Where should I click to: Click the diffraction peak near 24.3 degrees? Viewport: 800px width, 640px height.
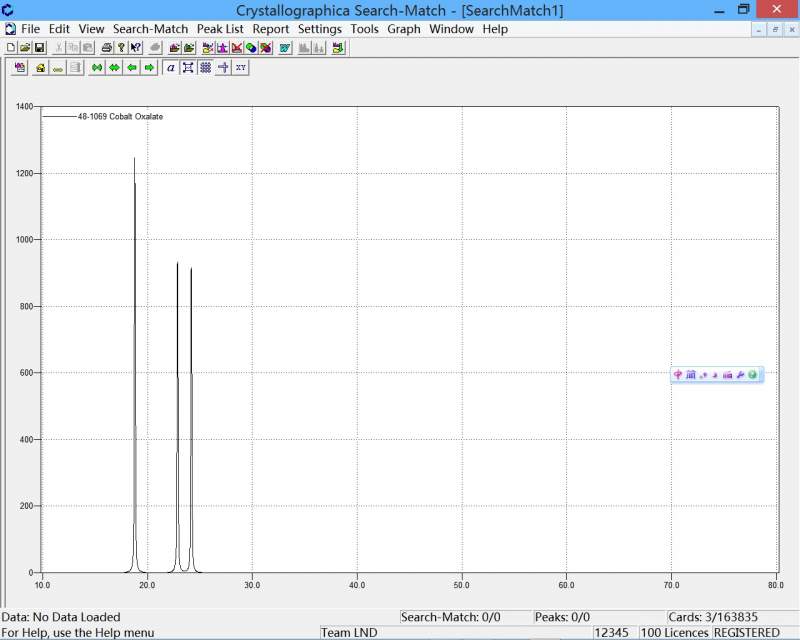pyautogui.click(x=191, y=421)
